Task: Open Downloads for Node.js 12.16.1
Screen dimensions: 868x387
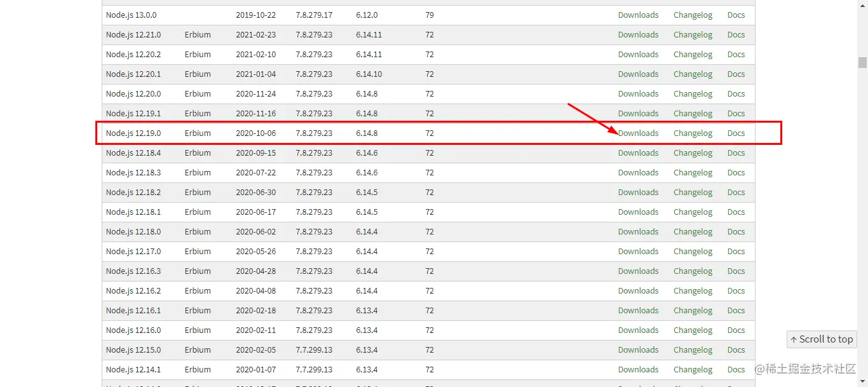Action: [638, 311]
